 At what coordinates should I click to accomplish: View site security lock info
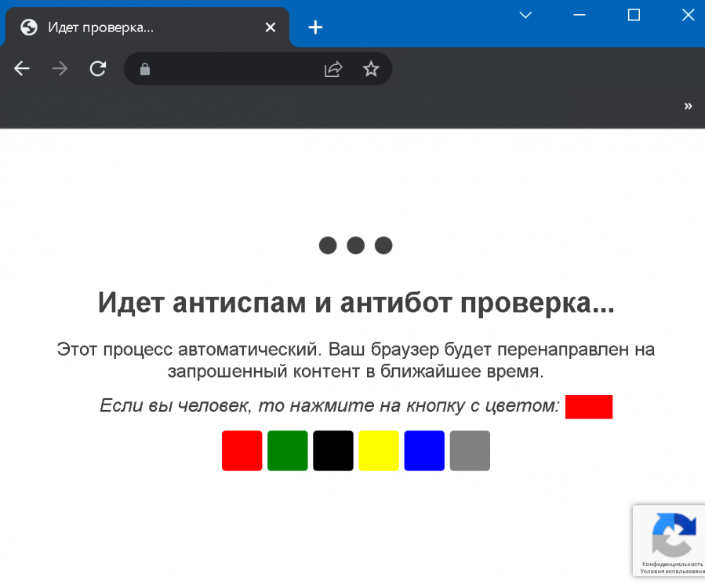point(145,69)
